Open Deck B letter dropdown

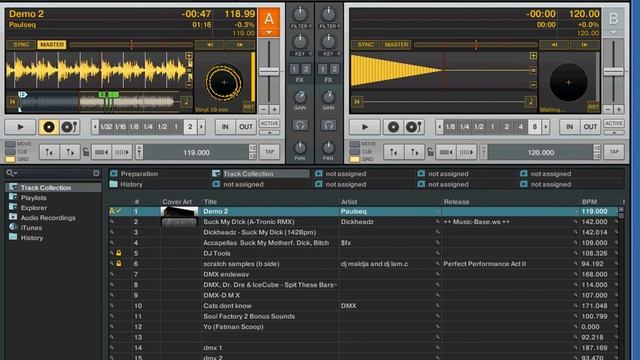(613, 32)
